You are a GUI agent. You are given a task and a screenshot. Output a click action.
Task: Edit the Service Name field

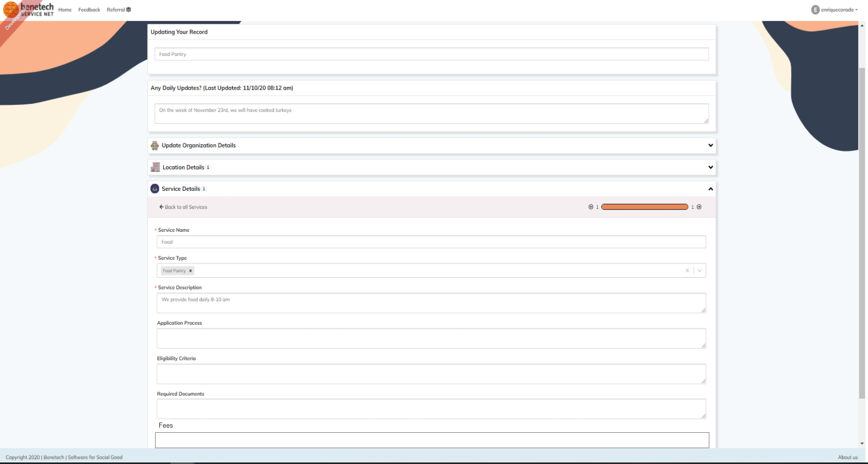pyautogui.click(x=431, y=242)
